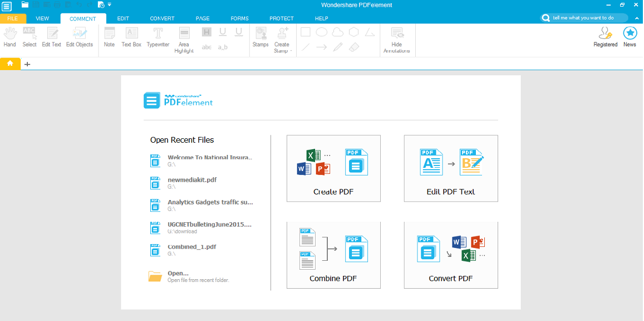This screenshot has height=321, width=644.
Task: Add a Note annotation
Action: (x=109, y=37)
